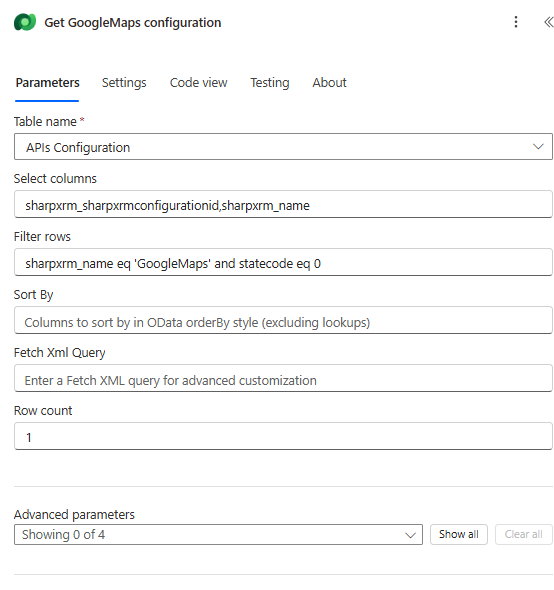Open the Testing tab
The width and height of the screenshot is (554, 590).
click(270, 83)
